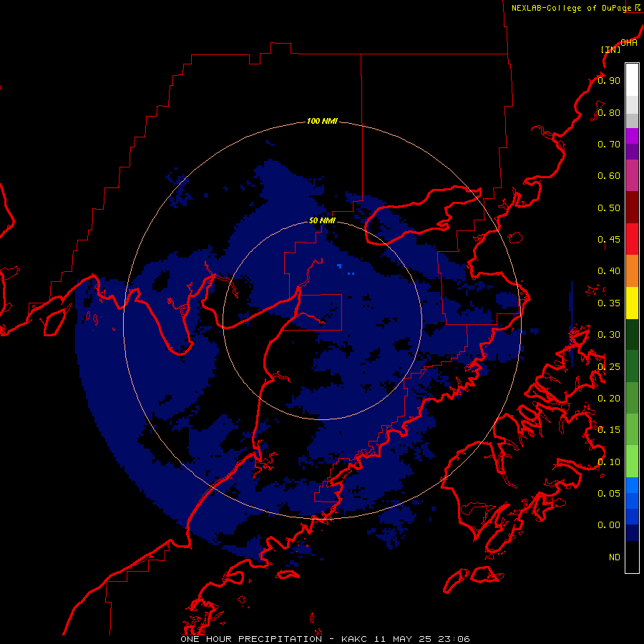Image resolution: width=644 pixels, height=644 pixels.
Task: Click the 100 NMI range ring label
Action: [x=322, y=121]
